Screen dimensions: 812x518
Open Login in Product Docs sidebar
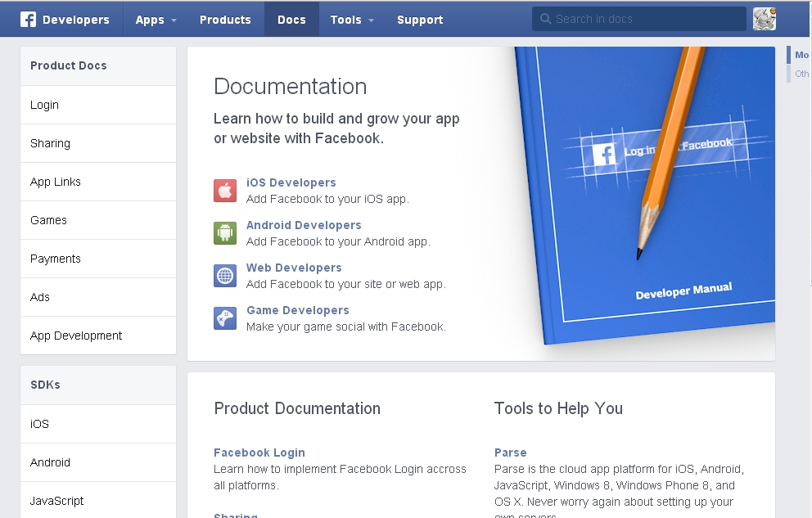tap(98, 105)
